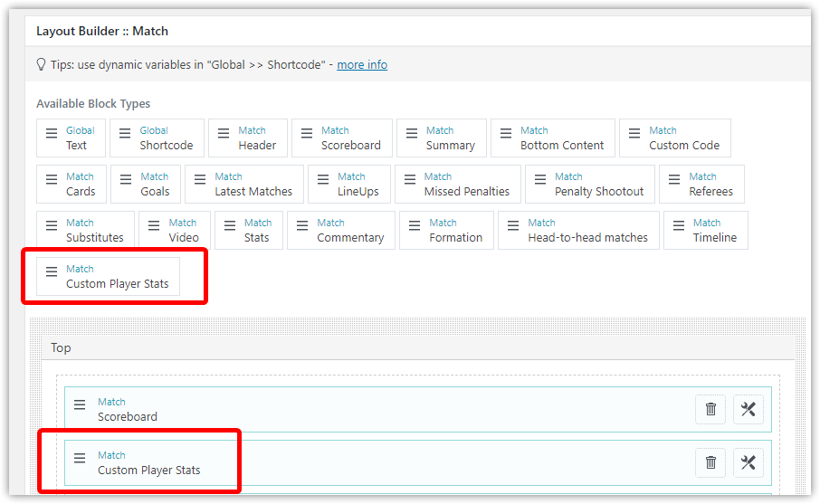Viewport: 820px width, 504px height.
Task: Click the Bottom Content block drag handle
Action: click(x=506, y=133)
